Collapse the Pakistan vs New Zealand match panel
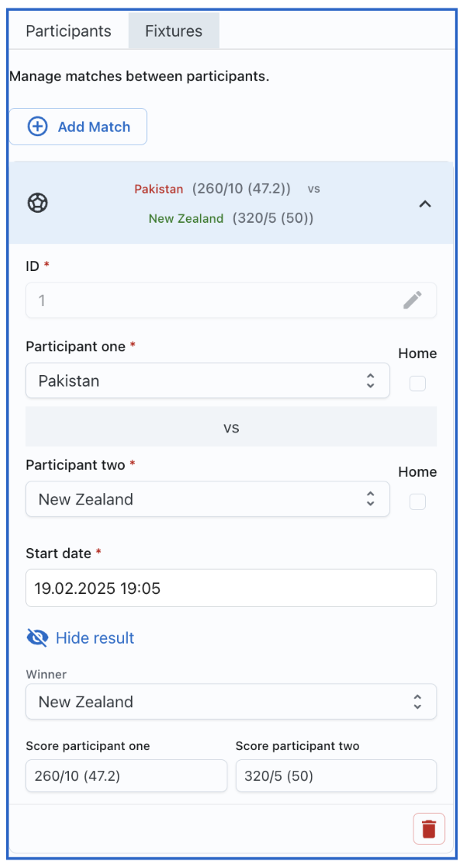This screenshot has width=464, height=868. [425, 204]
